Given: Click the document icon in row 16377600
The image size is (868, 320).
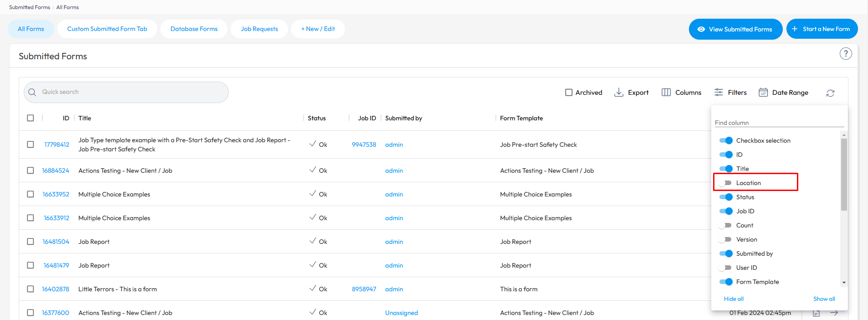Looking at the screenshot, I should tap(817, 313).
